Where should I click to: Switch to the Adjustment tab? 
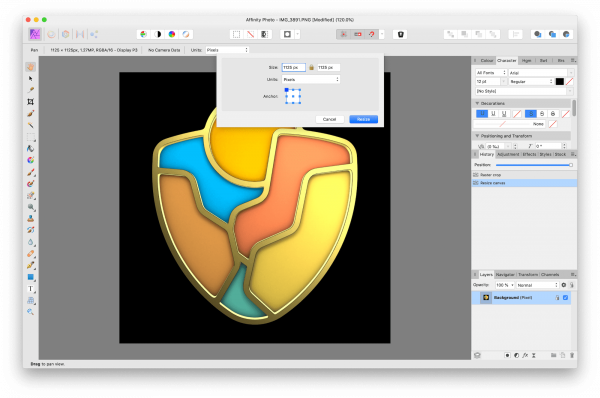(508, 154)
